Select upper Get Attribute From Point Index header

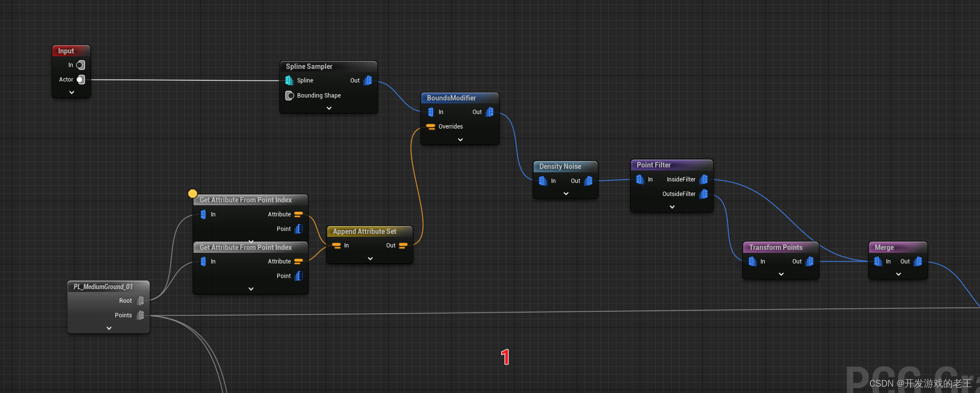[x=251, y=200]
